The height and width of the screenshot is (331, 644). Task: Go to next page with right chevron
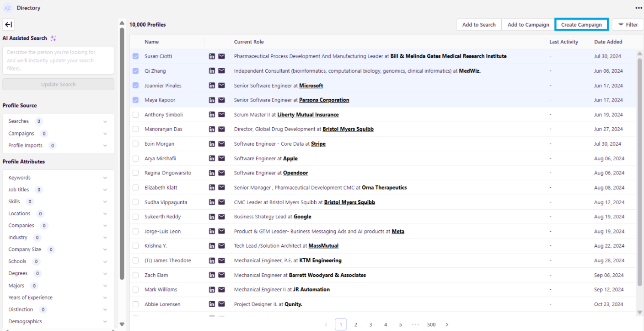(447, 325)
